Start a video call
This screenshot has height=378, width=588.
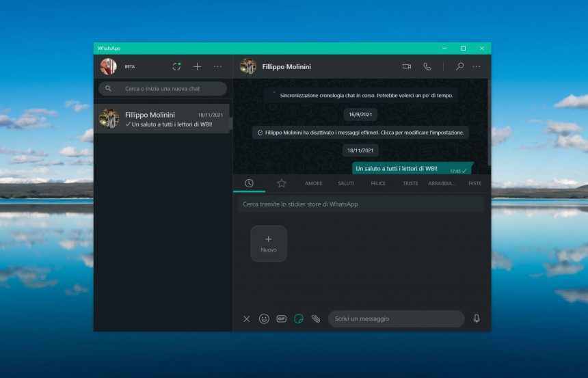click(x=407, y=67)
